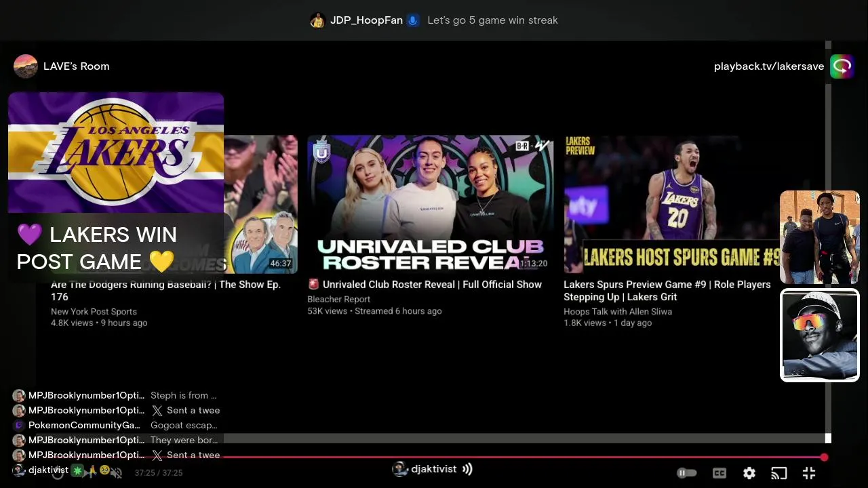Viewport: 868px width, 488px height.
Task: Click the 'They were bor…' chat message
Action: point(184,440)
